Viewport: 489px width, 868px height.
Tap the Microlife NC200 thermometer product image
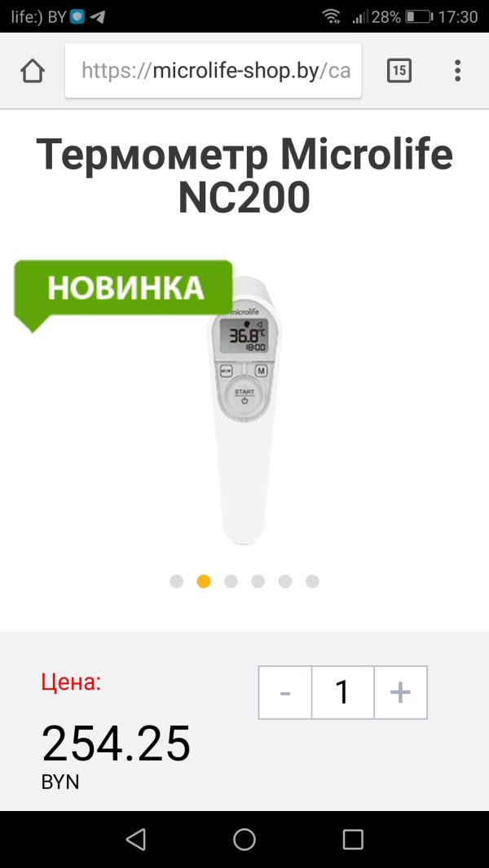point(244,410)
